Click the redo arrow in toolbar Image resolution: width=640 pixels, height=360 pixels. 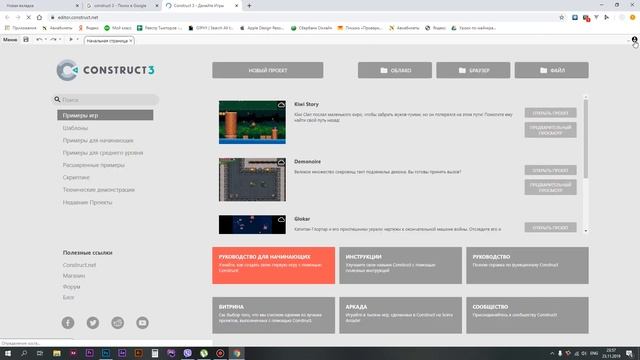pyautogui.click(x=53, y=40)
